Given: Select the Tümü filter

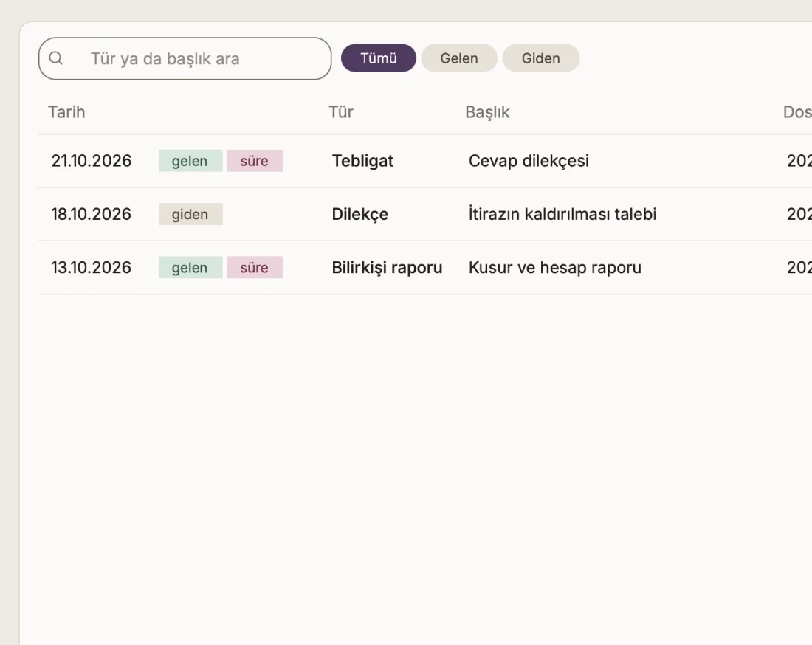Looking at the screenshot, I should coord(379,58).
